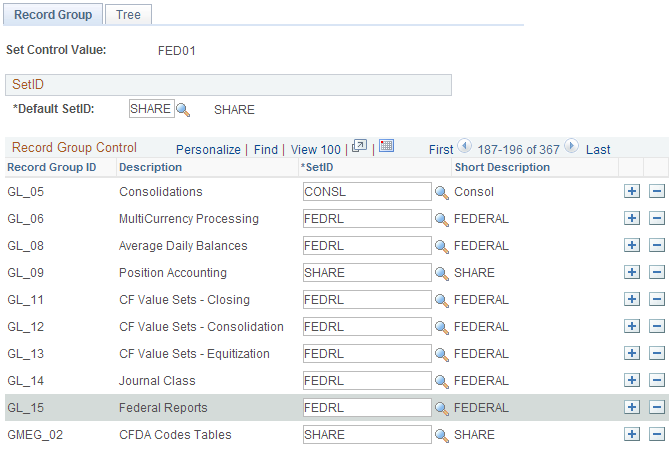Click View 100 link
671x452 pixels.
coord(316,149)
